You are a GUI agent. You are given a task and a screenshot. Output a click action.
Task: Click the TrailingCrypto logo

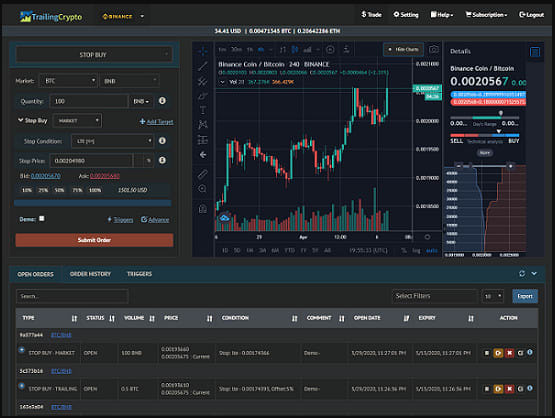[51, 17]
